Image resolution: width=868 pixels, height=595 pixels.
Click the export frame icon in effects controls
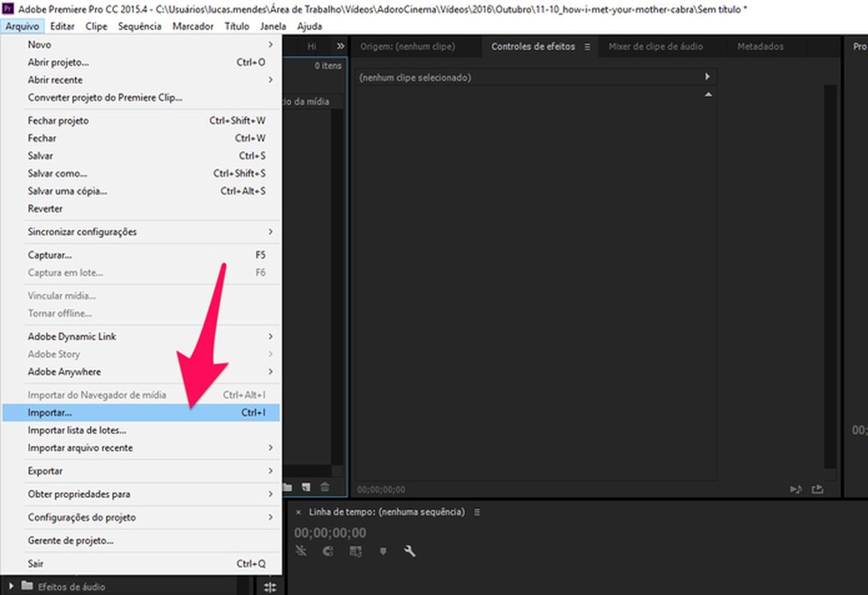[x=817, y=488]
